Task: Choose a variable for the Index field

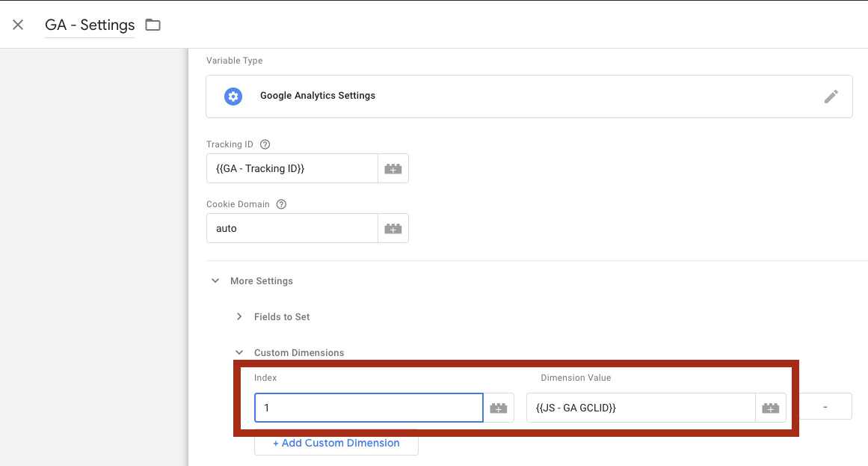Action: [x=499, y=408]
